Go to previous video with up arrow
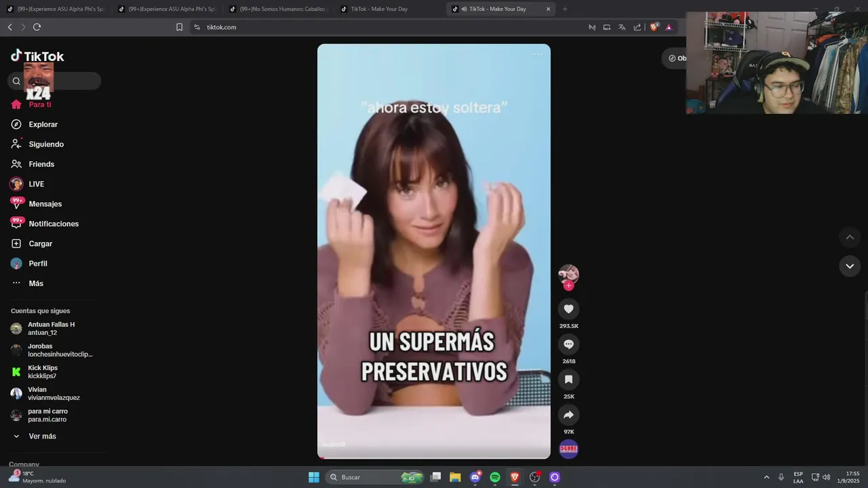The width and height of the screenshot is (868, 488). click(x=850, y=237)
